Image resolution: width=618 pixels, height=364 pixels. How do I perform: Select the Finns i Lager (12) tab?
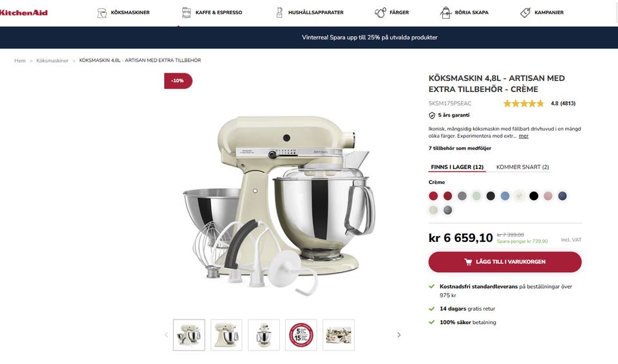coord(457,167)
